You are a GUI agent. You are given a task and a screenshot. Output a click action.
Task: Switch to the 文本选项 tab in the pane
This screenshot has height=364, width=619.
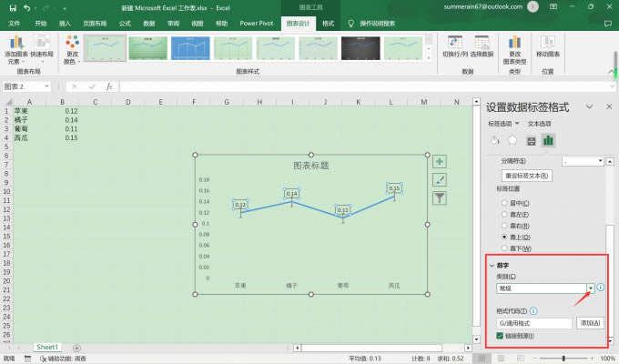pos(539,124)
